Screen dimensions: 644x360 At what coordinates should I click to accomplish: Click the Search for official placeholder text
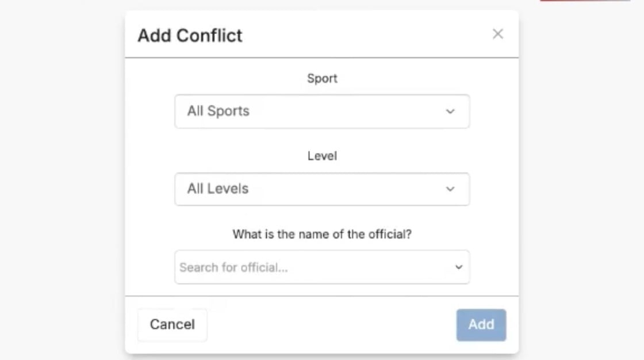pos(233,267)
